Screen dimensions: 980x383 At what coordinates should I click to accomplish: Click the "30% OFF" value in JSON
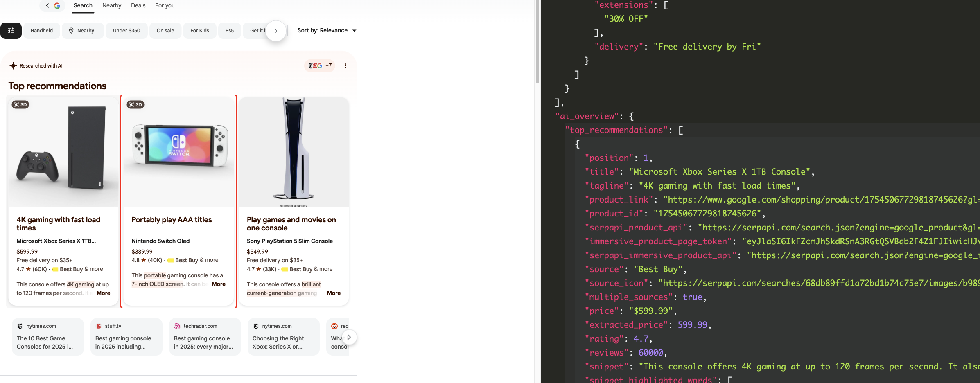(626, 19)
